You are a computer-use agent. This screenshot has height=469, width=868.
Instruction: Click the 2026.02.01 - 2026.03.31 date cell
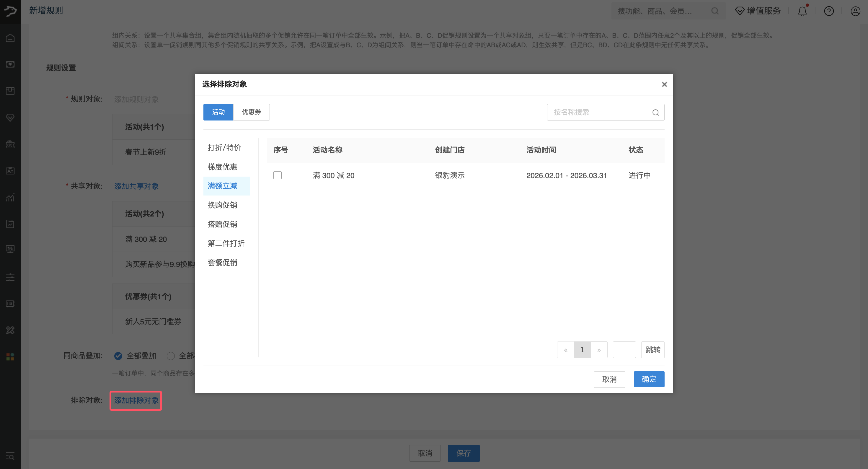[567, 175]
